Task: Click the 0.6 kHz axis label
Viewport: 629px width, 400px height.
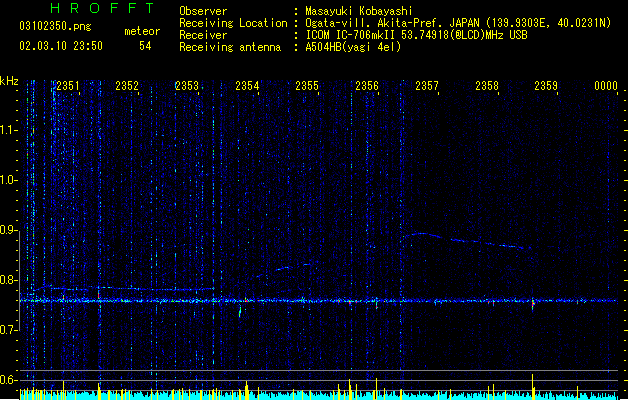Action: click(8, 380)
